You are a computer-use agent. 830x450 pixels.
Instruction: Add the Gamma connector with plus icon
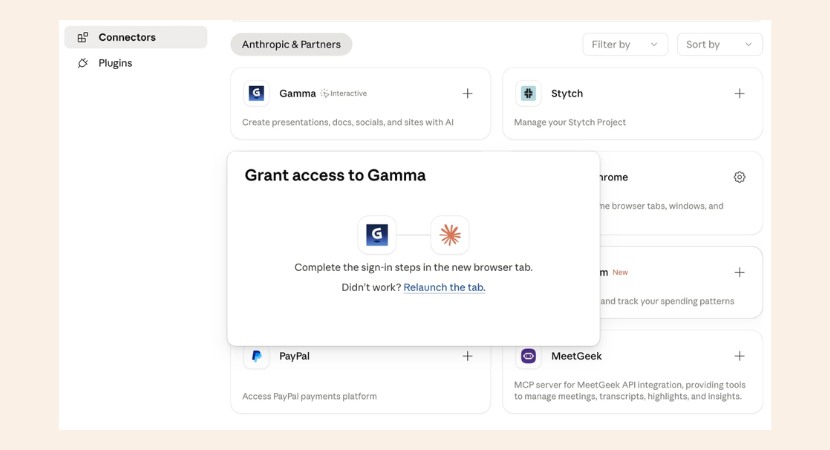point(467,94)
